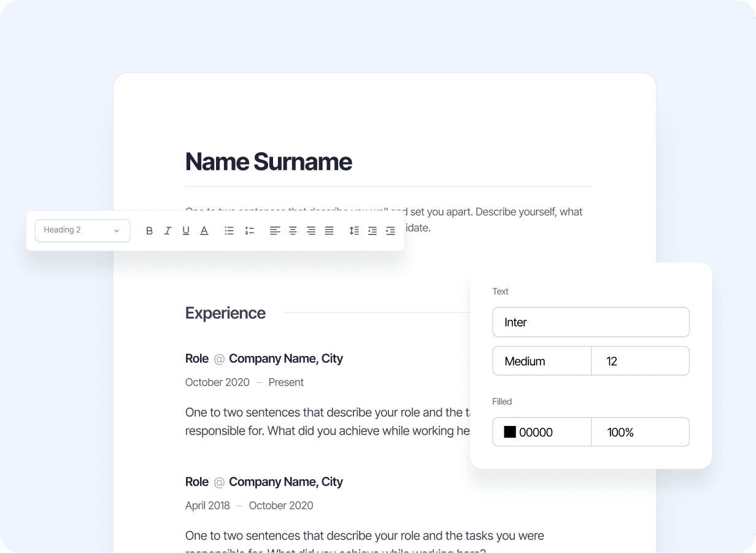
Task: Toggle bold formatting
Action: [149, 231]
